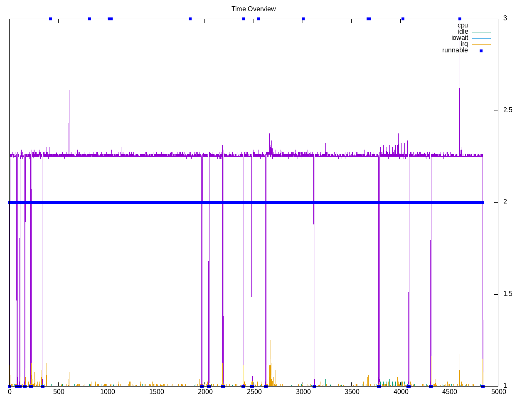Click the purple cpu legend line sample
Screen dimensions: 532x399
(481, 26)
